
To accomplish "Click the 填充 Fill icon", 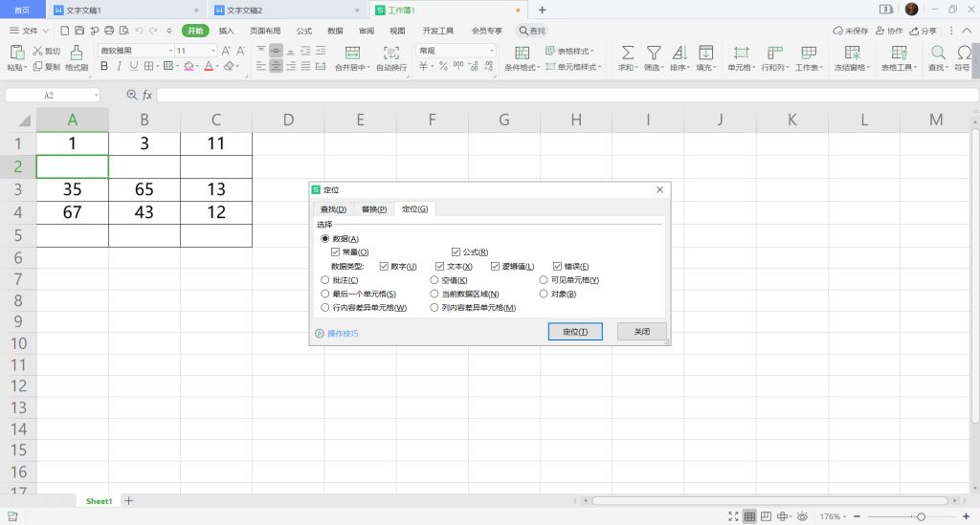I will click(x=705, y=53).
